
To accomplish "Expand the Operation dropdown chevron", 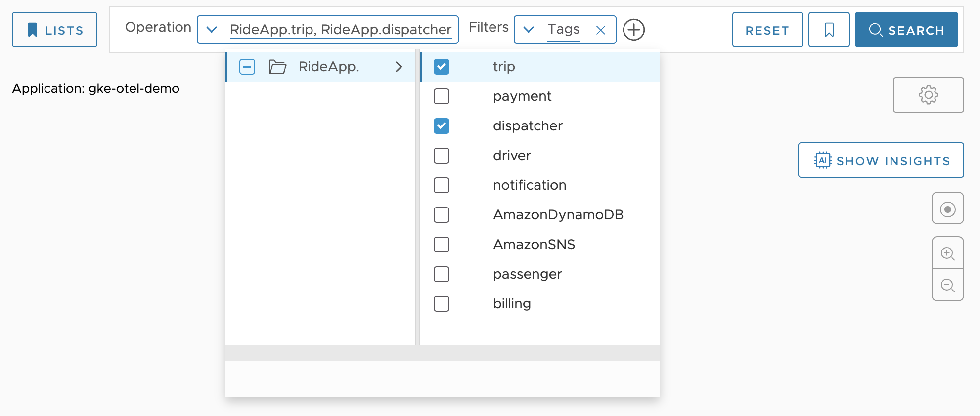I will [212, 30].
